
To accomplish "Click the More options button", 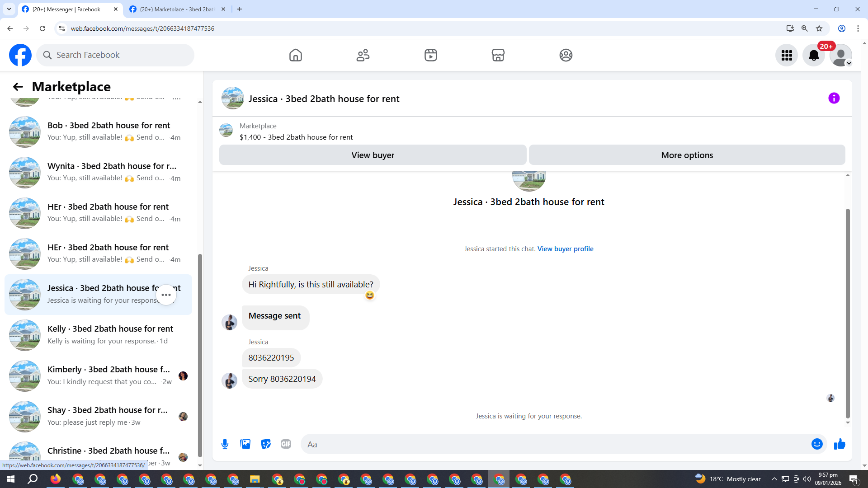I will [687, 155].
